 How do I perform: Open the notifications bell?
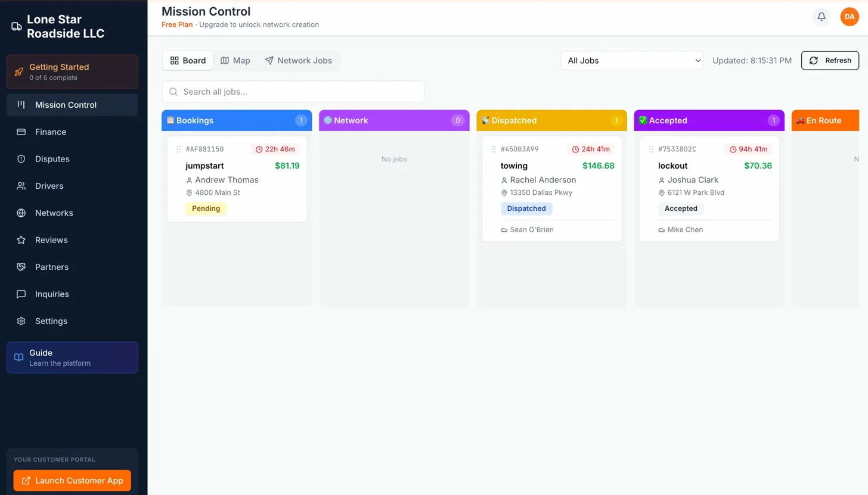tap(821, 17)
